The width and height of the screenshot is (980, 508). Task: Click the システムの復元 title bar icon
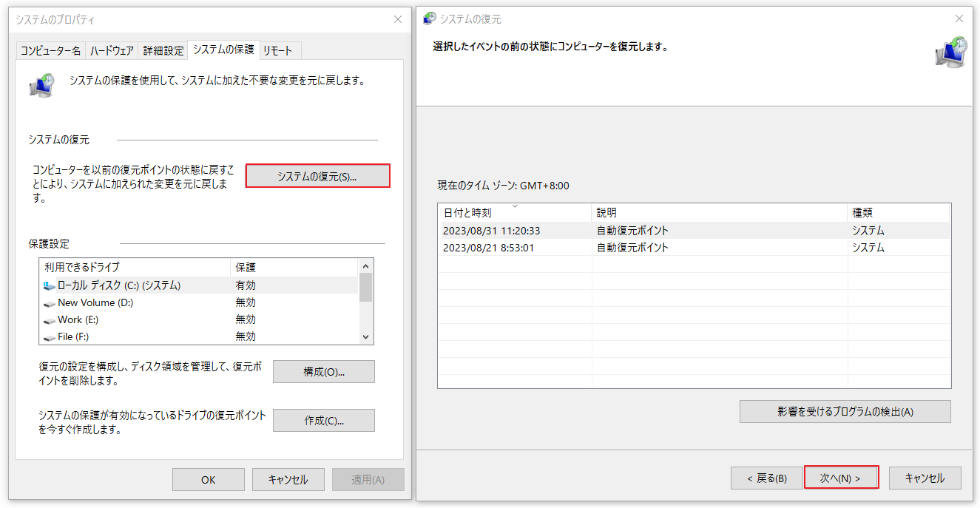click(429, 18)
